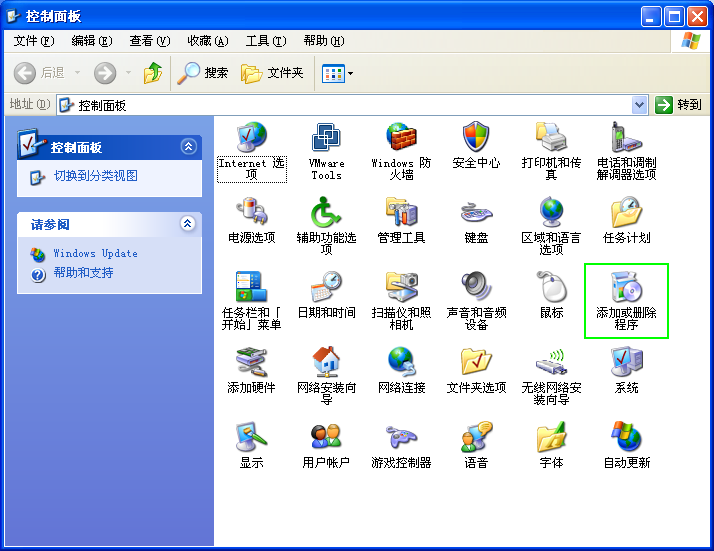Open 区域和语言选项 globe icon
714x551 pixels.
[x=551, y=212]
